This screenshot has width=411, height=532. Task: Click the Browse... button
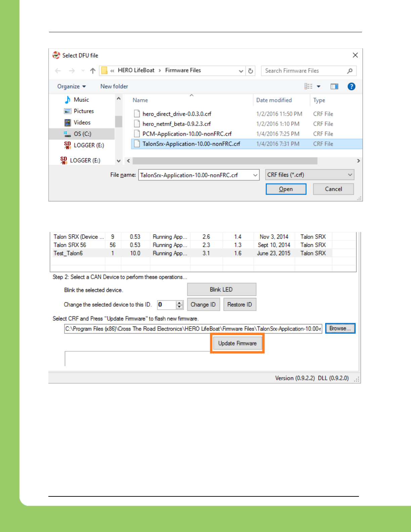(x=340, y=328)
